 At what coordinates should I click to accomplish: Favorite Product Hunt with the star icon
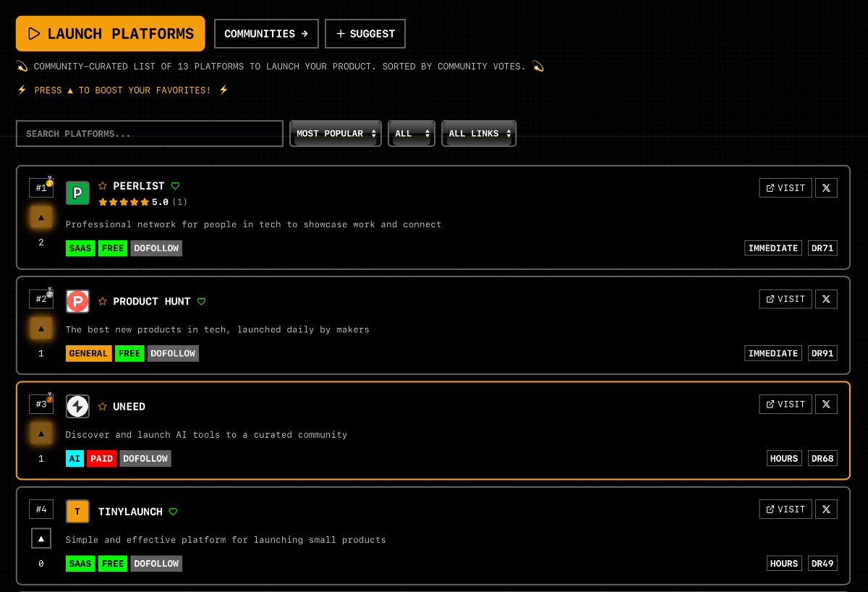(103, 301)
